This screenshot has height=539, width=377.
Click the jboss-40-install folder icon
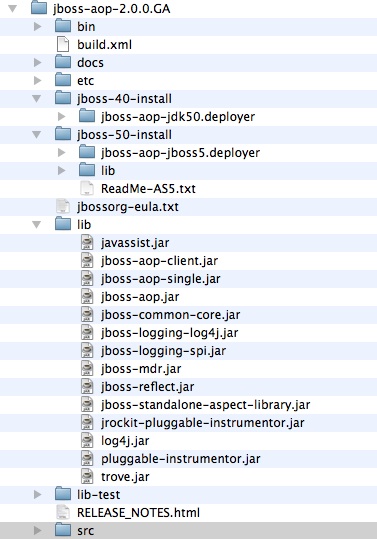click(63, 98)
